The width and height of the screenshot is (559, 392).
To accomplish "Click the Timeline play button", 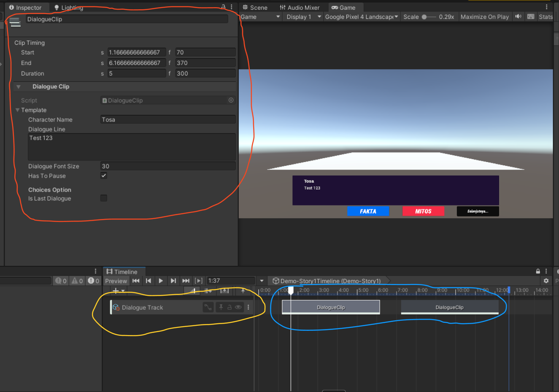I will (x=161, y=281).
